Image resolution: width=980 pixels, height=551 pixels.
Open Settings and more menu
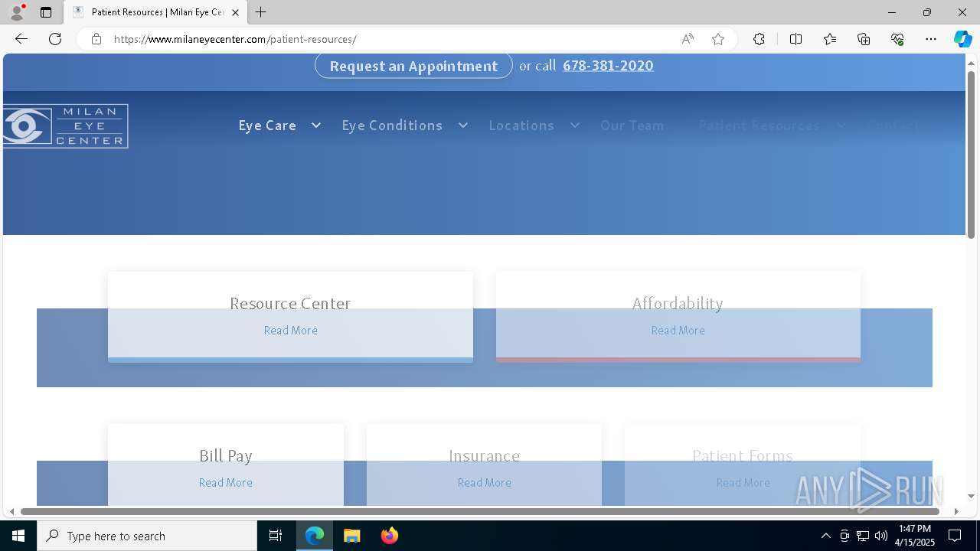tap(931, 39)
